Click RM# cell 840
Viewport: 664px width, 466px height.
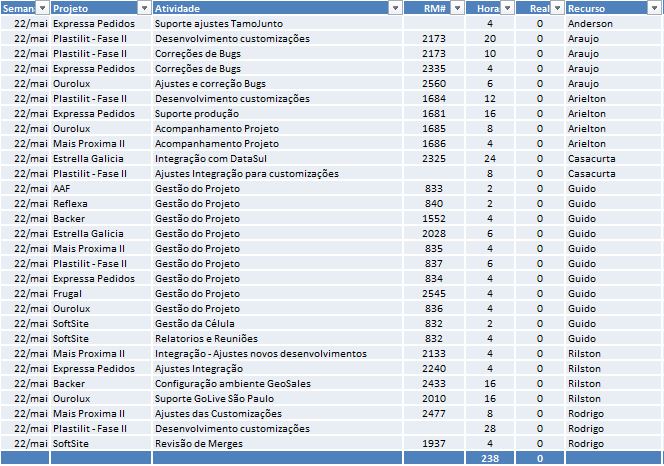(434, 203)
